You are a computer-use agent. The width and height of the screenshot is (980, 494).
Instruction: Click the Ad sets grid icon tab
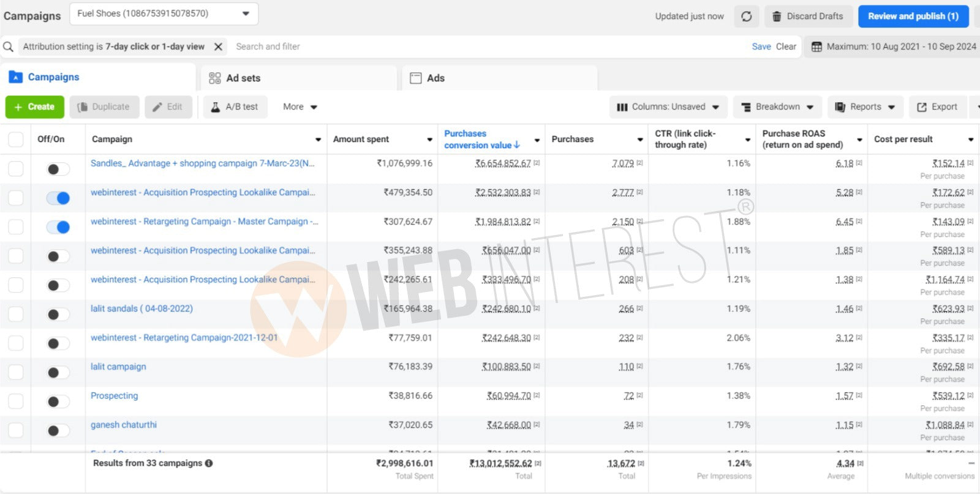(x=215, y=78)
